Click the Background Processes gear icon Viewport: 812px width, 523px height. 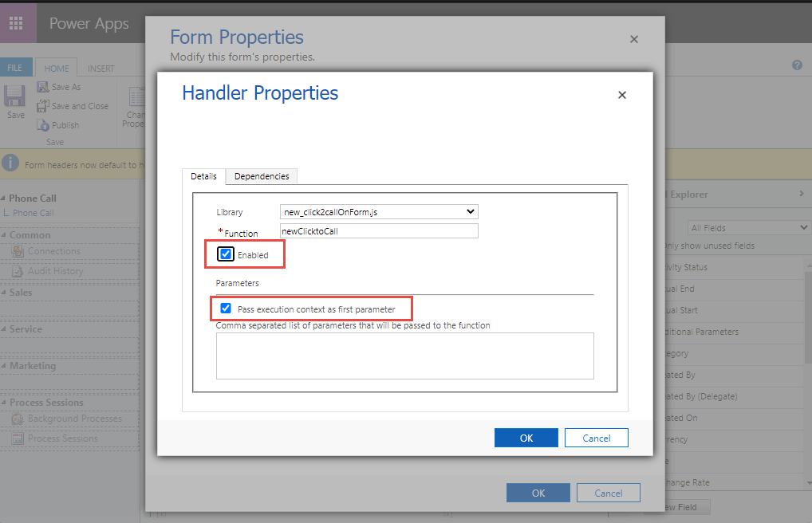click(18, 419)
